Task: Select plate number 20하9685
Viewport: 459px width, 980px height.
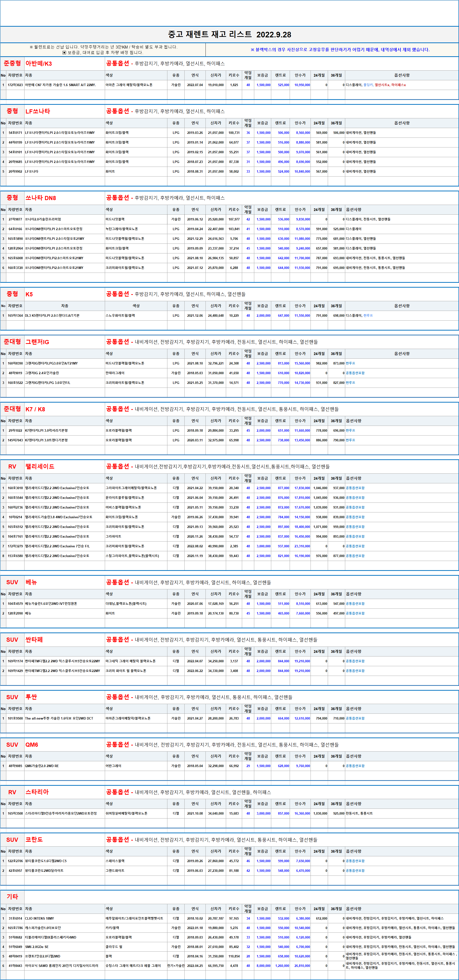Action: point(15,162)
